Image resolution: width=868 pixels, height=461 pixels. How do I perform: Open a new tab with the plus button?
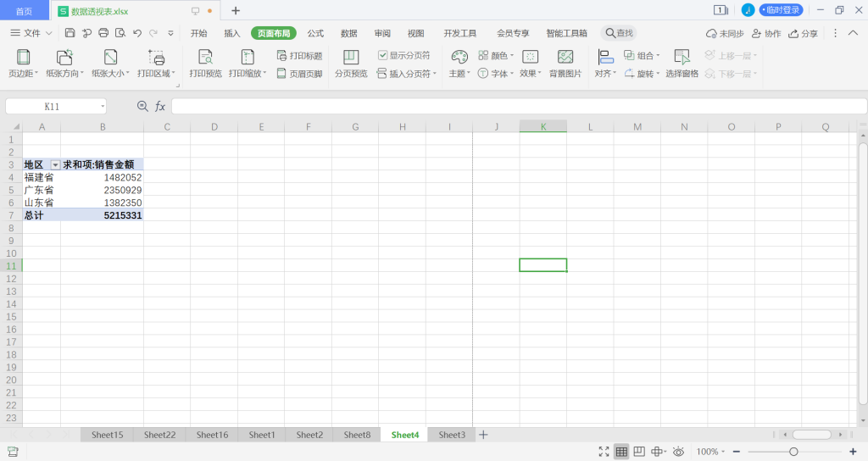tap(236, 10)
